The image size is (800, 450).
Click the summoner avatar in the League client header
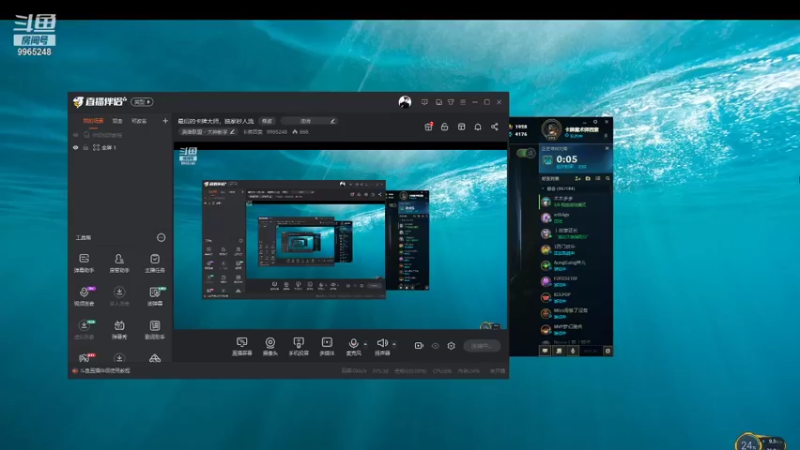click(x=551, y=129)
